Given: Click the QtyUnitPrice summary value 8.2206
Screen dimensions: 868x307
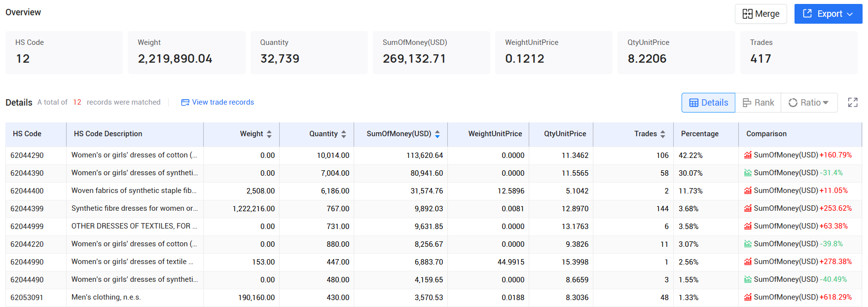Looking at the screenshot, I should [x=647, y=59].
